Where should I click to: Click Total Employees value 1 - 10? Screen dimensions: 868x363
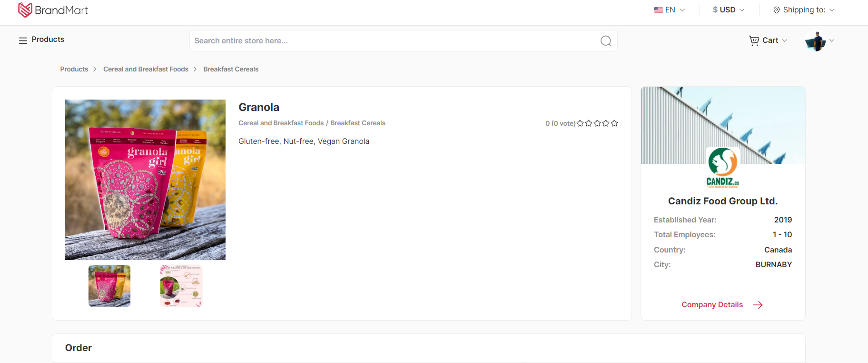(782, 234)
